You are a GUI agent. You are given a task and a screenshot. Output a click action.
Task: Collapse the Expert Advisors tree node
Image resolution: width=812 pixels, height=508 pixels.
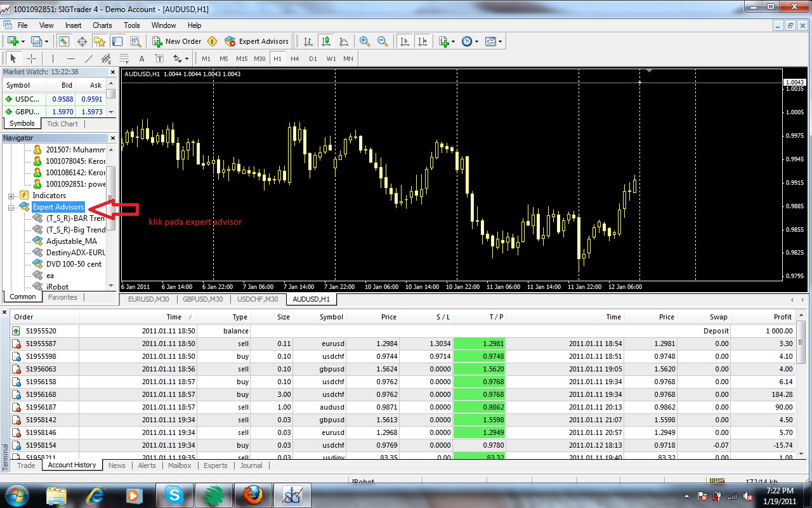11,207
